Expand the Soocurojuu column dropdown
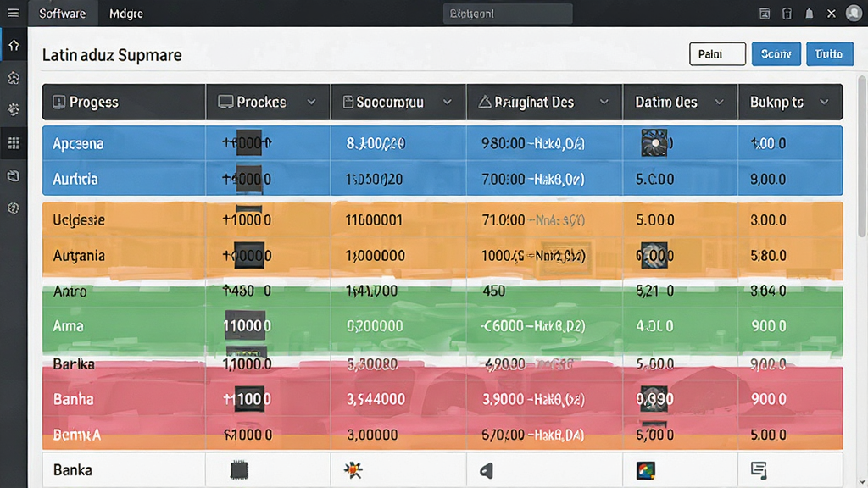The height and width of the screenshot is (488, 868). click(448, 102)
